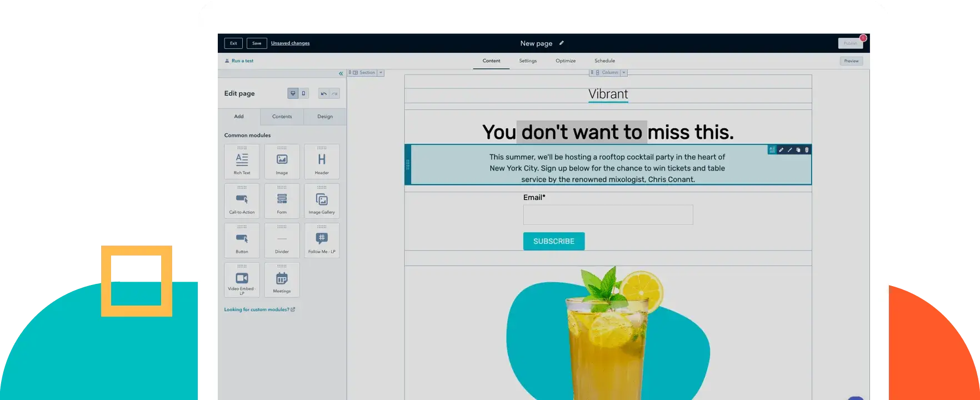Click the Save button
980x400 pixels.
[257, 43]
